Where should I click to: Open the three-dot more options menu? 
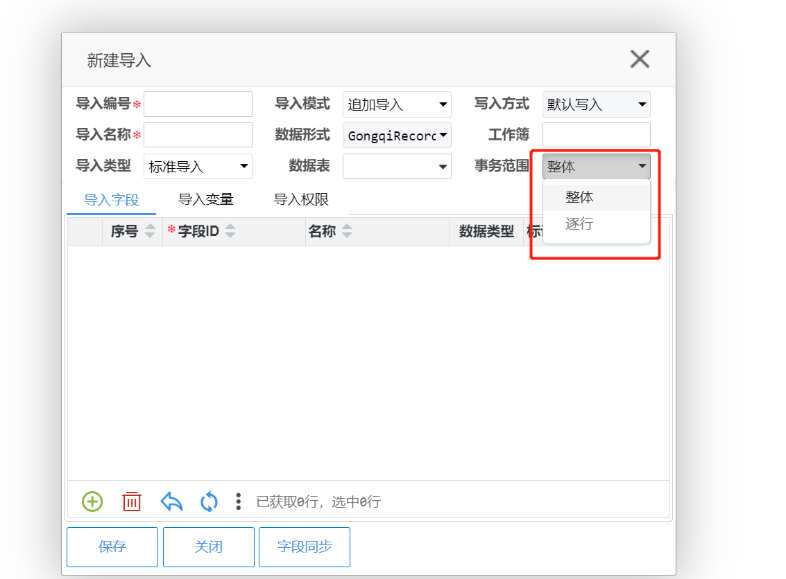238,501
